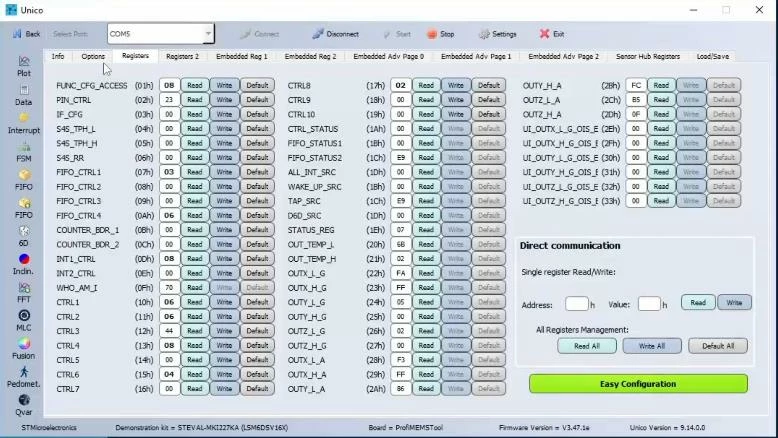Open the Pedometer sidebar tool

pyautogui.click(x=23, y=377)
